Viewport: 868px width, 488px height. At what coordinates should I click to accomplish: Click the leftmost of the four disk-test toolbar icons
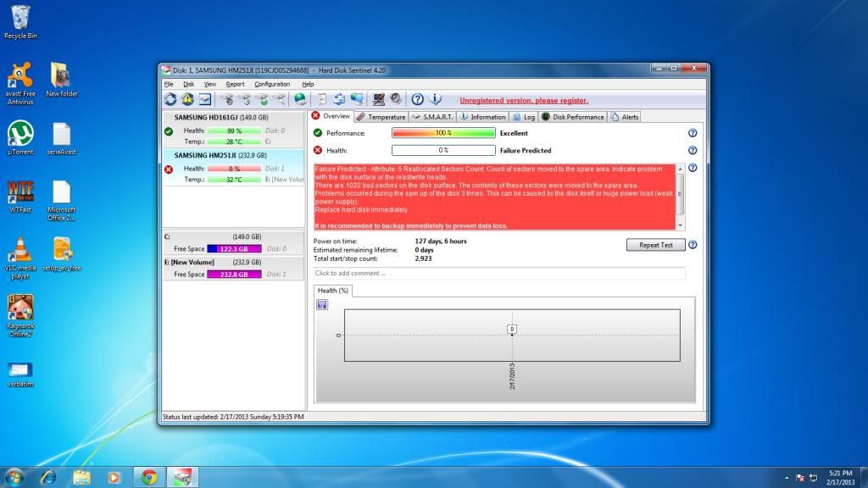pos(226,99)
